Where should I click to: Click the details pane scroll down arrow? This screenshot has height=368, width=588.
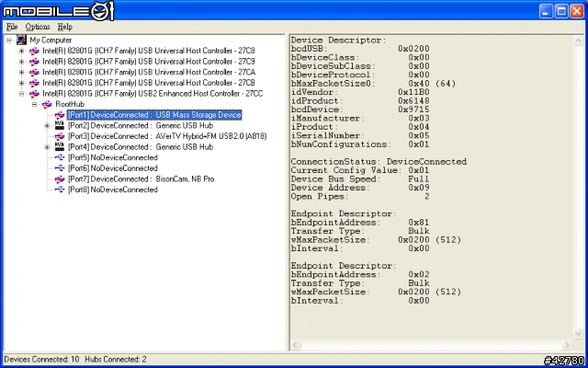[578, 333]
